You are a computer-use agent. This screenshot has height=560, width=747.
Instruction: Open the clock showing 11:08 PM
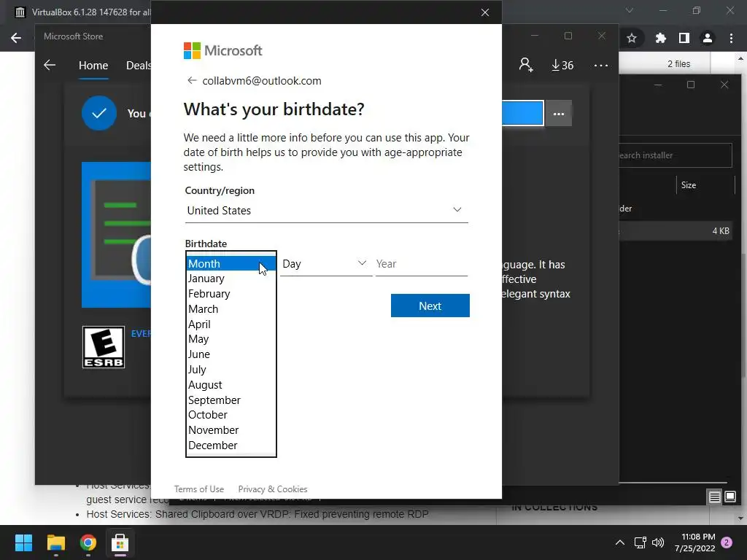(695, 542)
